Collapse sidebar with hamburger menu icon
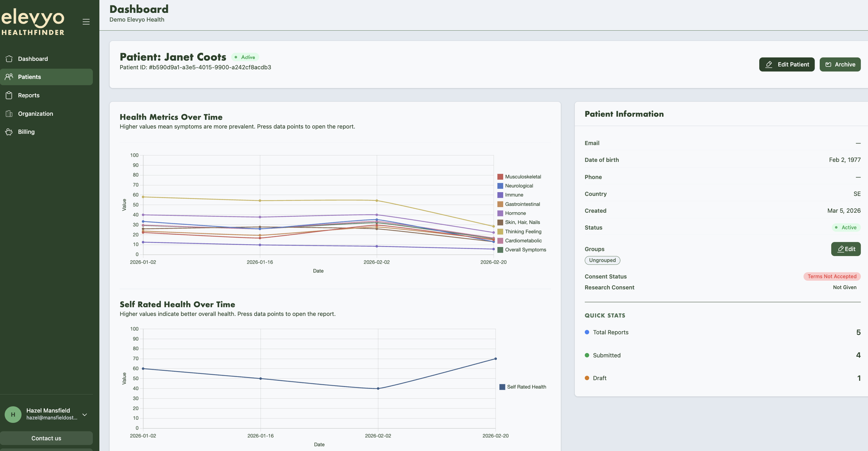Screen dimensions: 868x451 (x=86, y=22)
